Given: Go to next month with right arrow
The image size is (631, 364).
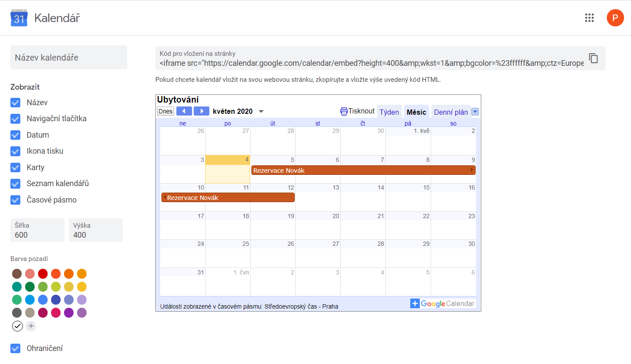Looking at the screenshot, I should coord(202,111).
